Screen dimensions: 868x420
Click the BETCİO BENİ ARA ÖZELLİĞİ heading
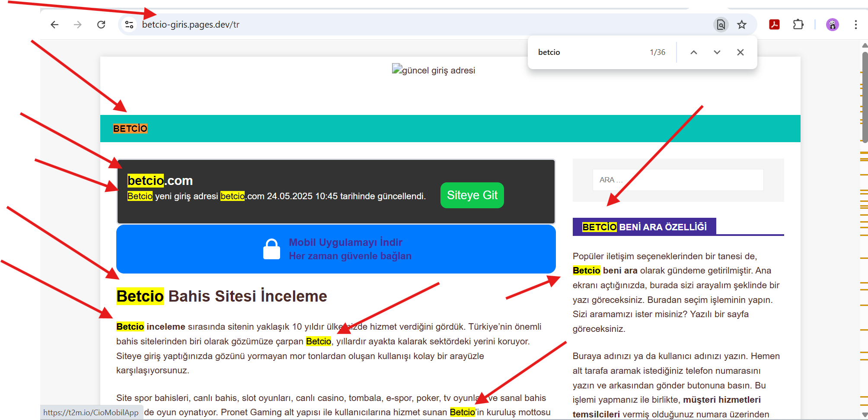[x=644, y=227]
